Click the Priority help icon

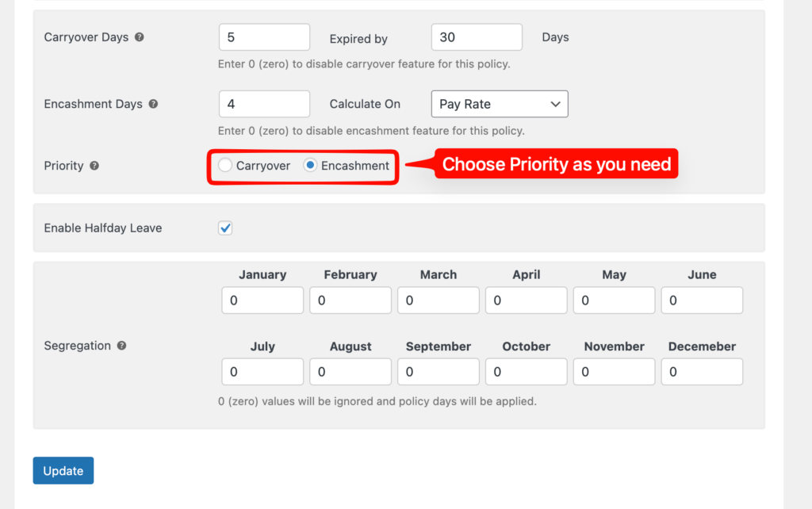[94, 166]
